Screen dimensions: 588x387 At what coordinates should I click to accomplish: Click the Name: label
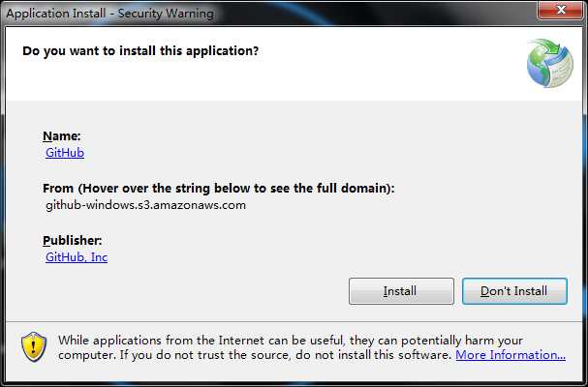pos(62,136)
